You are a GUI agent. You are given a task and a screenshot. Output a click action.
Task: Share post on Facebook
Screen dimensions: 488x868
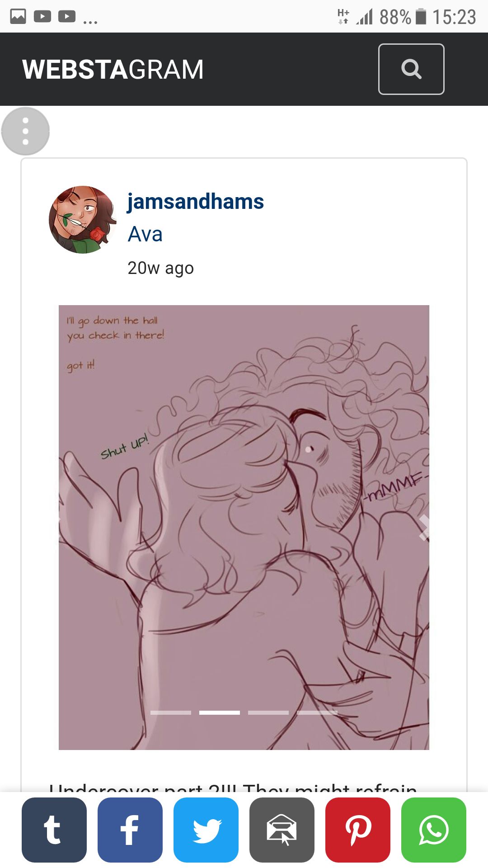130,830
